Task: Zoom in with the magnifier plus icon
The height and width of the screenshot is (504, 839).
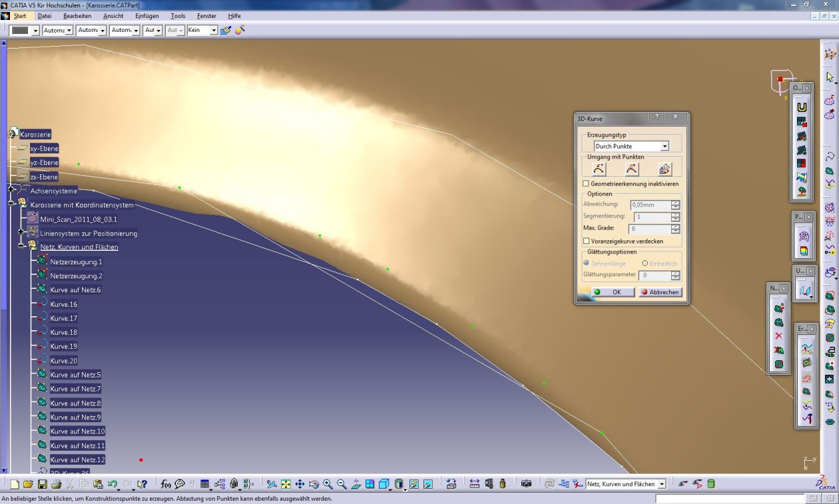Action: click(328, 484)
